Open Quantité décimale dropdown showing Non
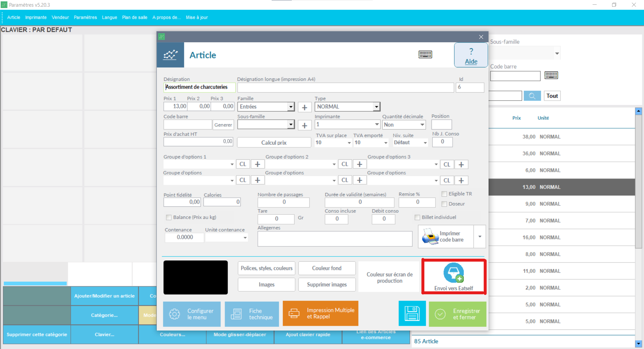Screen dimensions: 644x349 422,125
